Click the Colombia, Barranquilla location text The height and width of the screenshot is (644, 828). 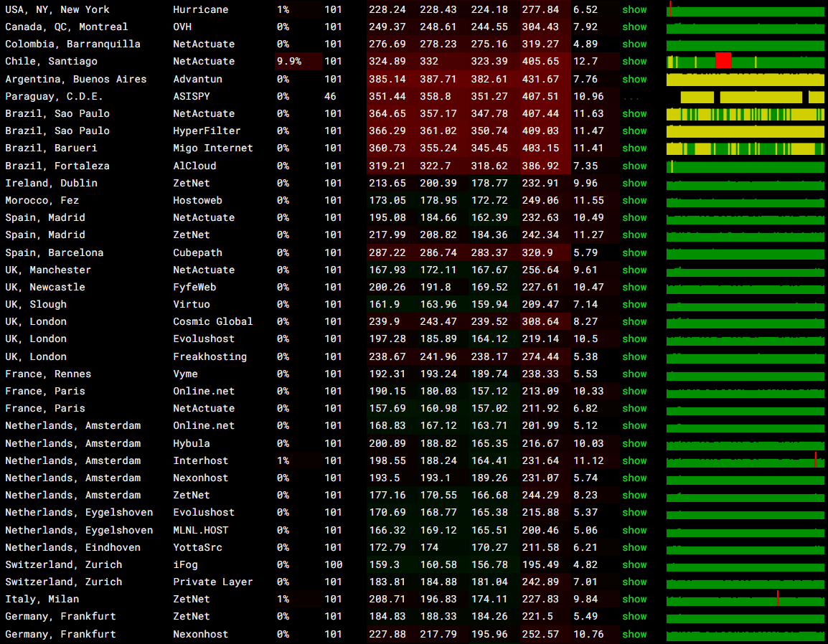tap(73, 44)
